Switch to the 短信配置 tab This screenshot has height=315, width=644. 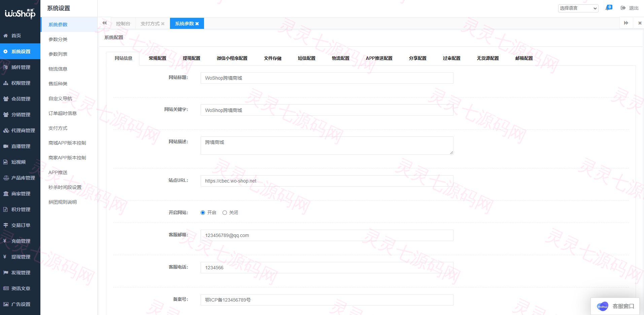coord(307,58)
